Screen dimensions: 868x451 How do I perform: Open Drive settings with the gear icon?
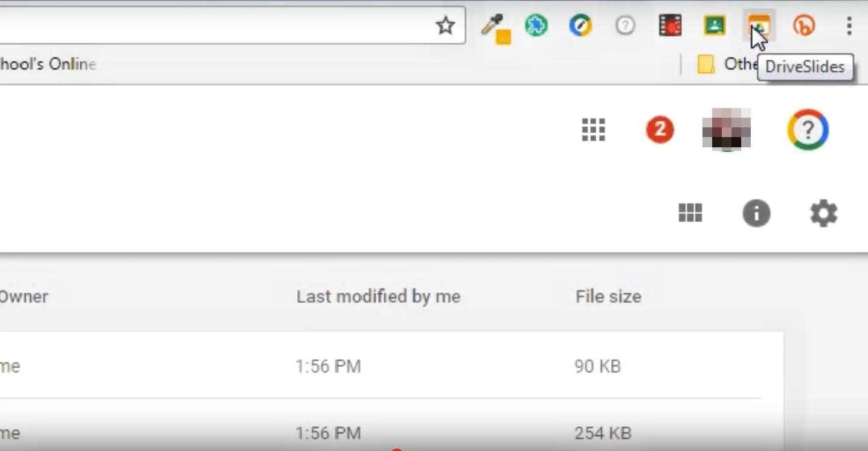click(x=824, y=213)
